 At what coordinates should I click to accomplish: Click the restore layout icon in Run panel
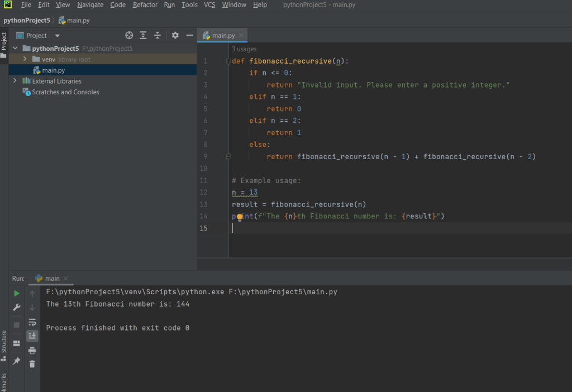point(17,343)
